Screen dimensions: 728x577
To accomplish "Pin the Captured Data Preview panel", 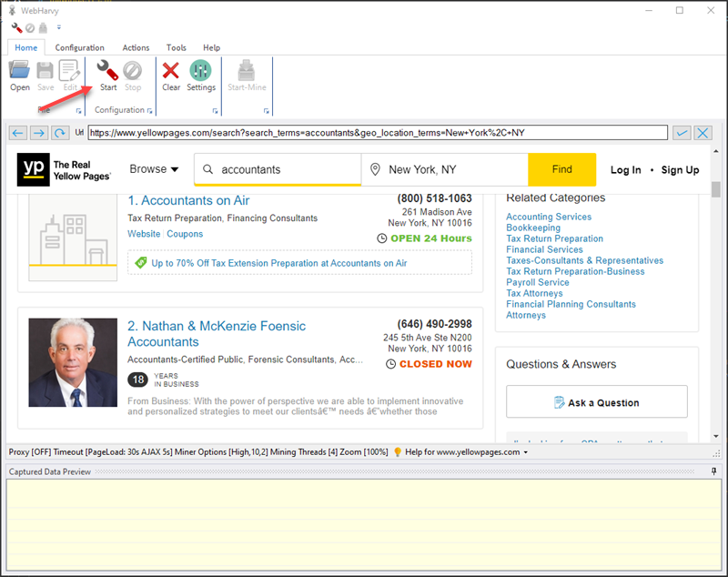I will click(x=713, y=471).
